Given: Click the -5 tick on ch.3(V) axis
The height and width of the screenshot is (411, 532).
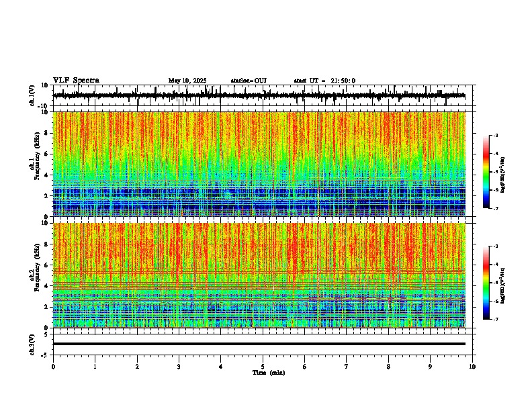Looking at the screenshot, I should click(46, 355).
